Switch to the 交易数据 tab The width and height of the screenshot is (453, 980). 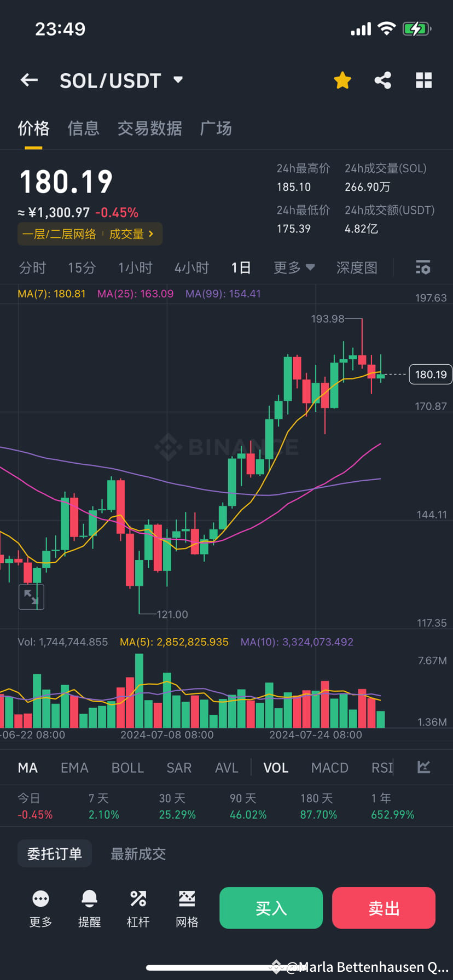pyautogui.click(x=149, y=128)
